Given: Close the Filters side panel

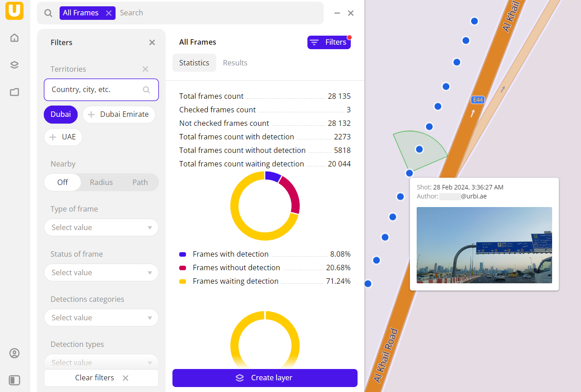Looking at the screenshot, I should pyautogui.click(x=152, y=42).
